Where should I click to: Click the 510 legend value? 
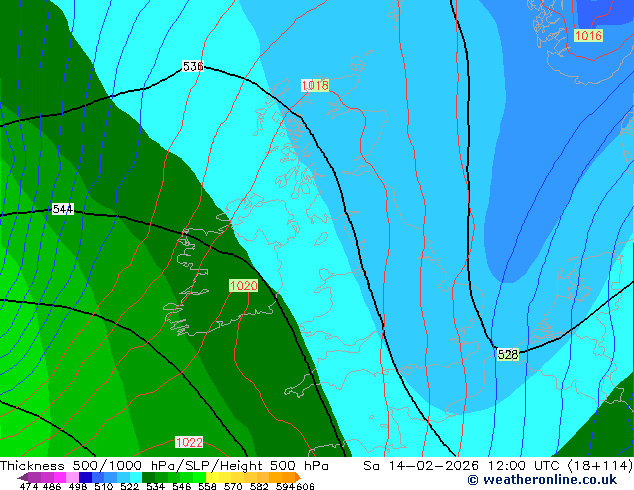(x=104, y=486)
